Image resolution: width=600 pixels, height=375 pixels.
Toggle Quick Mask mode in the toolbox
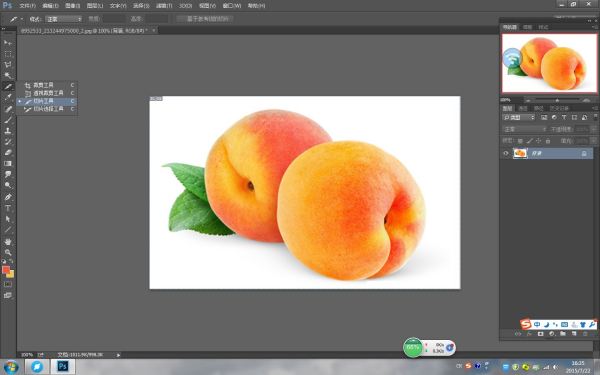8,284
